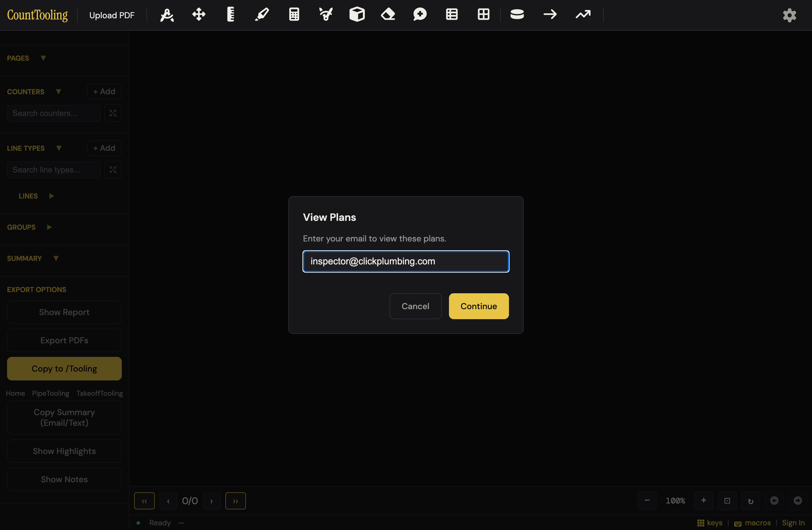Undo with the left arrow circle
The height and width of the screenshot is (530, 812).
click(x=774, y=501)
